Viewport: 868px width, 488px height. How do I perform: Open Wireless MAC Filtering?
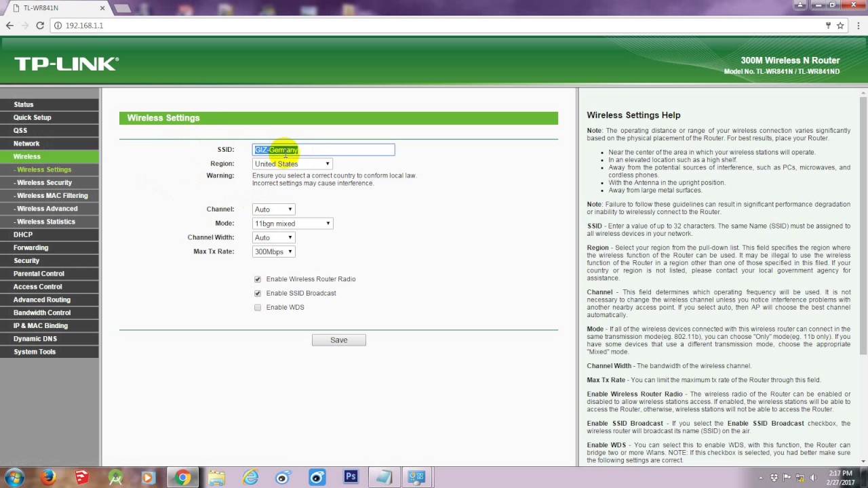coord(50,195)
